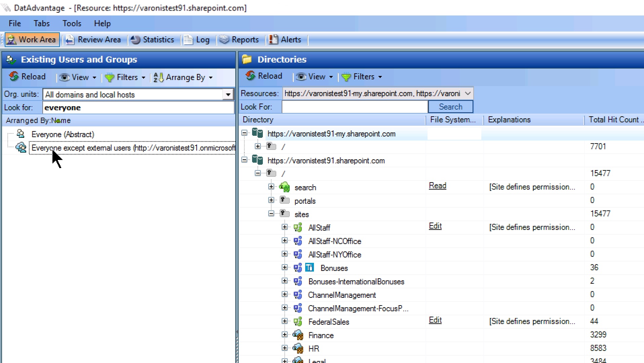Click the AllStaff site icon

click(x=298, y=228)
